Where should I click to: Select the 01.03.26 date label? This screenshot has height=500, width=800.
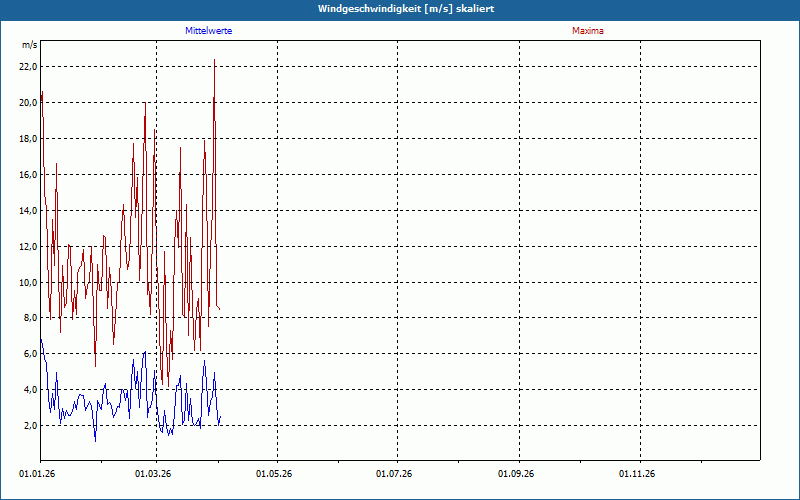[154, 473]
